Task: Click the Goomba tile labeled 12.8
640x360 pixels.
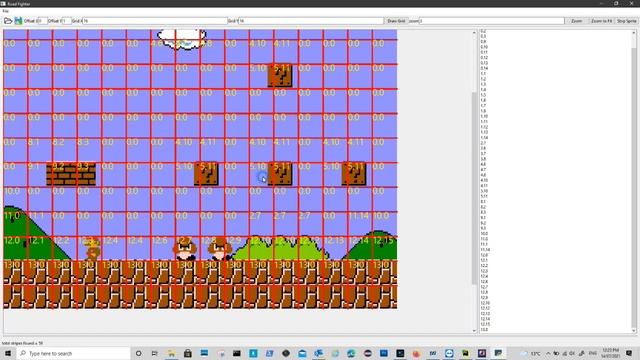Action: tap(212, 248)
